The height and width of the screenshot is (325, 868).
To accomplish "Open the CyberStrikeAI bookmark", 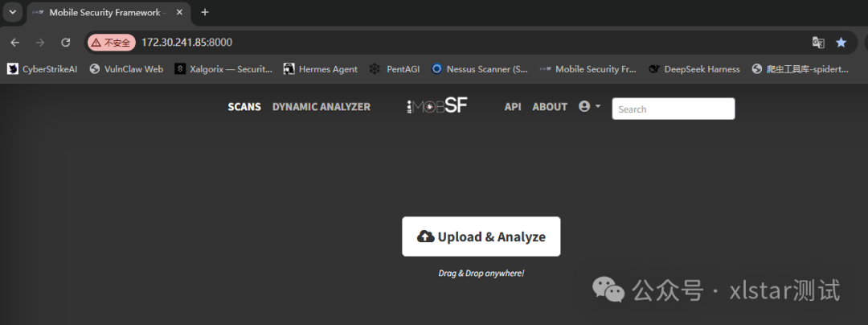I will click(42, 69).
